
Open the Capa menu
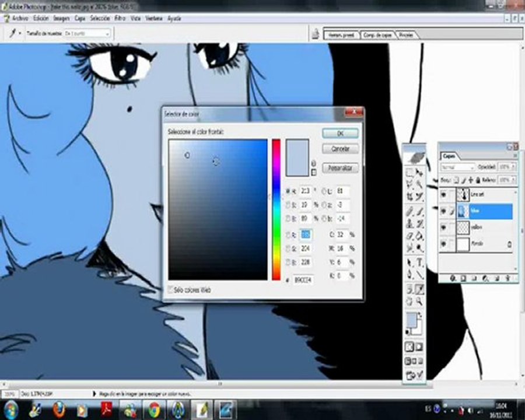(x=80, y=19)
